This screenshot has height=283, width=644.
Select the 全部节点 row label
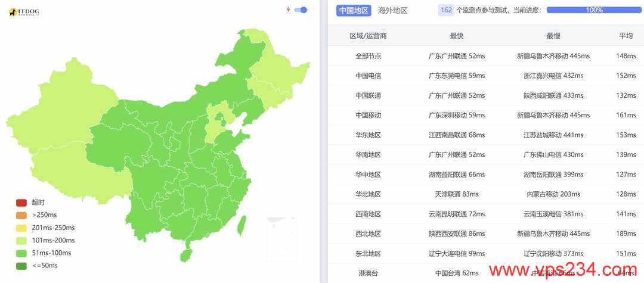pos(368,56)
